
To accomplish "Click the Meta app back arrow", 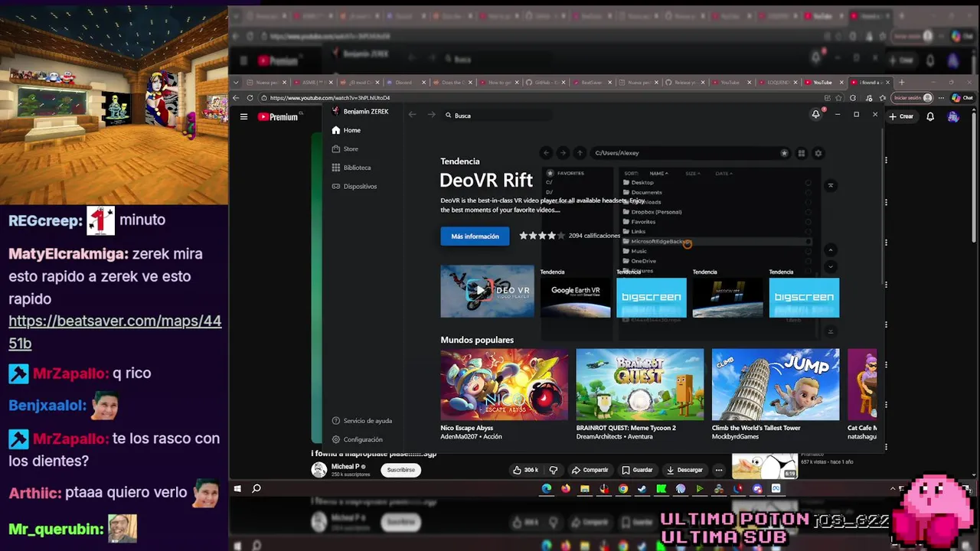I will [x=412, y=115].
